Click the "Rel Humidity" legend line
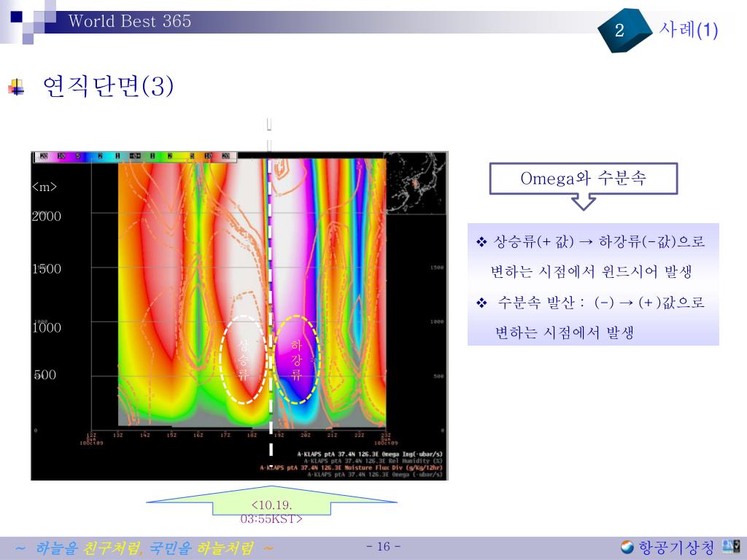Image resolution: width=747 pixels, height=560 pixels. coord(373,461)
